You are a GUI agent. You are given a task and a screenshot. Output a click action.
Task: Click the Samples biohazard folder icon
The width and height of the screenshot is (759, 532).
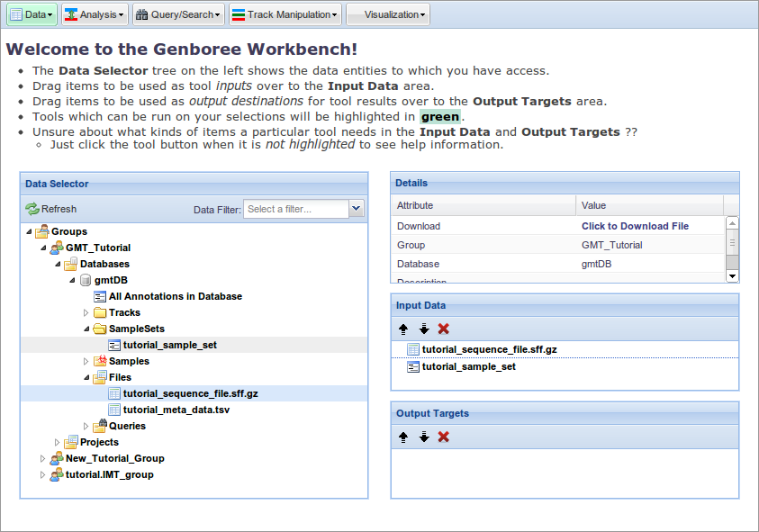point(100,361)
